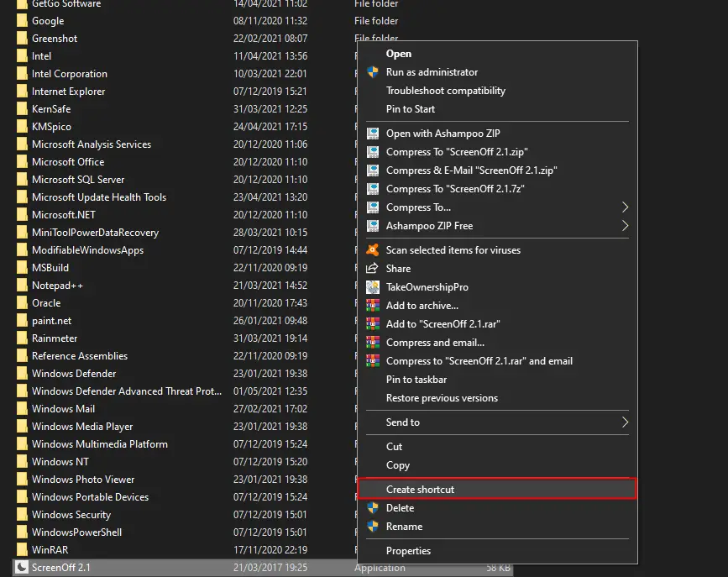Click the Ashampoo ZIP Free icon
This screenshot has width=728, height=577.
(x=373, y=226)
